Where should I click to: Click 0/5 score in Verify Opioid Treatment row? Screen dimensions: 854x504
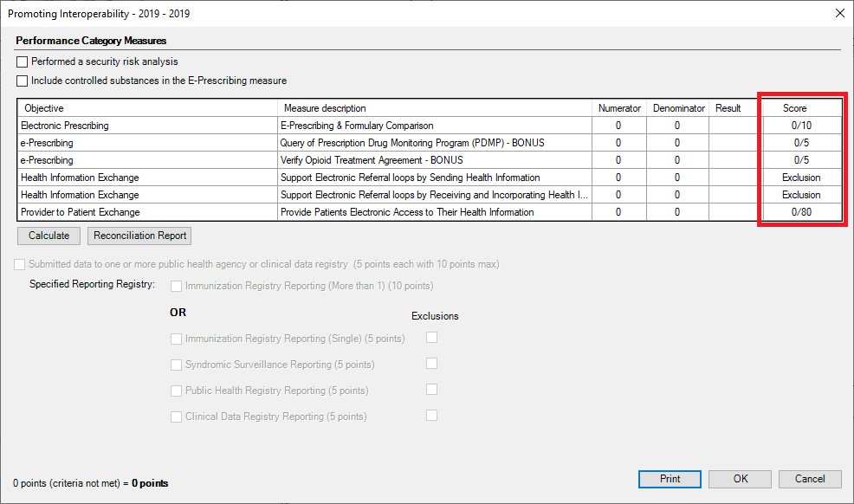[x=802, y=160]
